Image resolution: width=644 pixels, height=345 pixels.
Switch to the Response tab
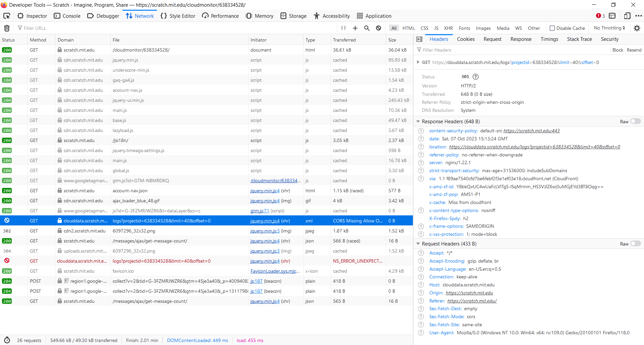pos(521,39)
